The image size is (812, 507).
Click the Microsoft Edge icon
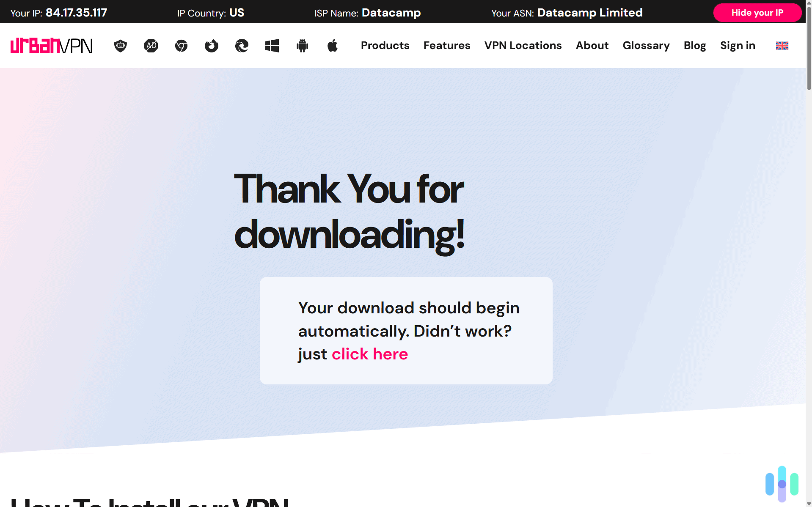click(242, 46)
